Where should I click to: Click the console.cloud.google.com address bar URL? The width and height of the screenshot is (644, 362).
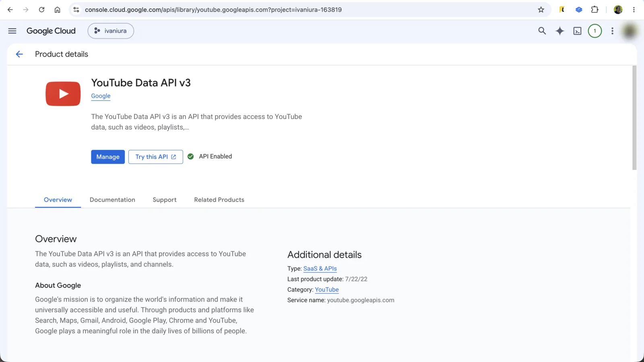[x=213, y=10]
